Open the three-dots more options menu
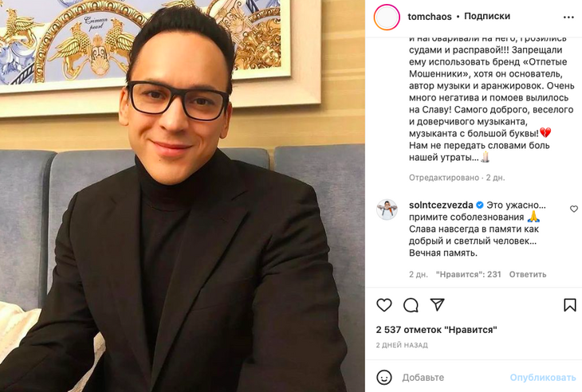Viewport: 582px width, 392px height. pyautogui.click(x=568, y=17)
